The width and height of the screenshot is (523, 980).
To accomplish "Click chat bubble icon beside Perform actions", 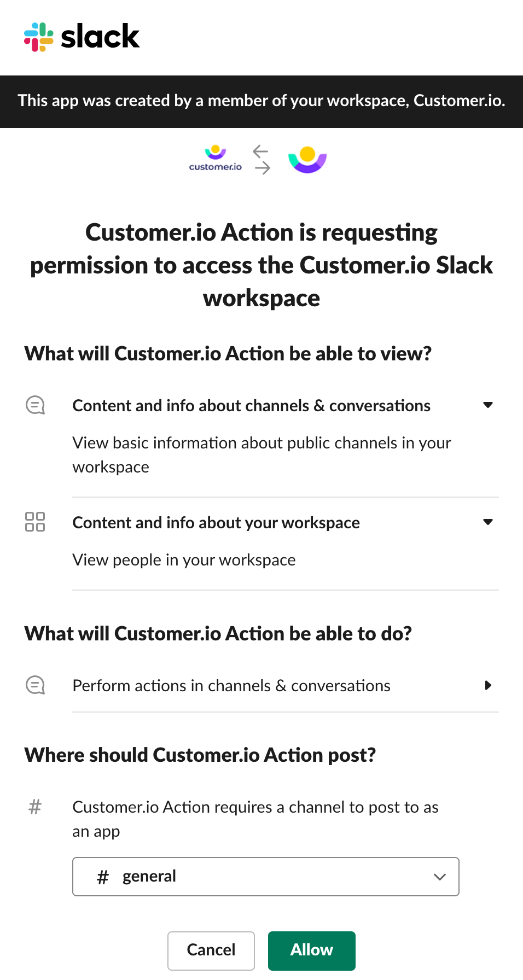I will tap(36, 685).
